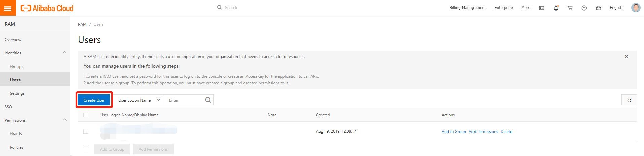Open Policies in the sidebar
The width and height of the screenshot is (644, 156).
pyautogui.click(x=16, y=147)
